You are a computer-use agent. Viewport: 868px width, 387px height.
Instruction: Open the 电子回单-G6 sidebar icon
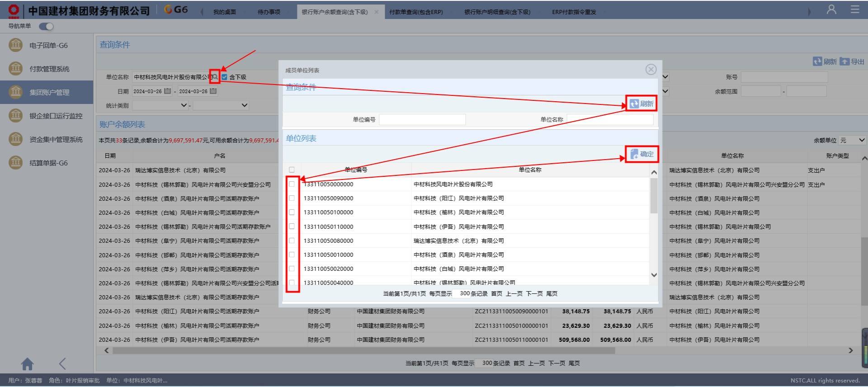pos(15,45)
